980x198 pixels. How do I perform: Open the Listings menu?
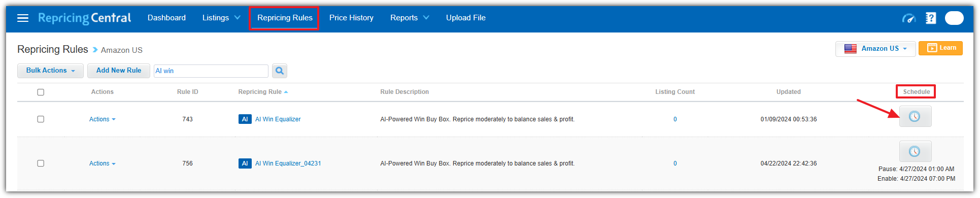pos(221,18)
